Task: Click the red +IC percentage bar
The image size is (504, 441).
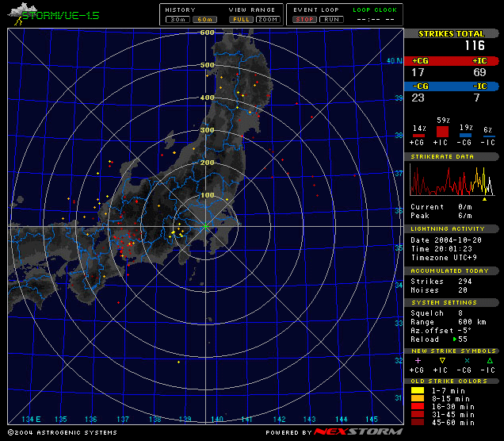Action: (x=442, y=132)
